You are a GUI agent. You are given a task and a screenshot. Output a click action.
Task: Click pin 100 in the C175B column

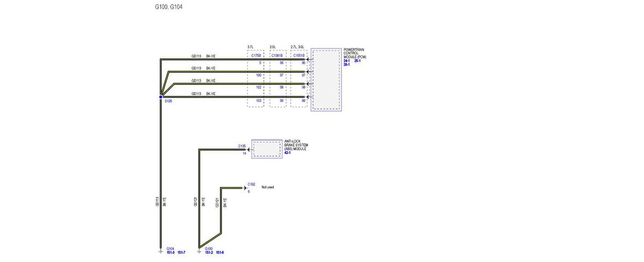pyautogui.click(x=258, y=75)
